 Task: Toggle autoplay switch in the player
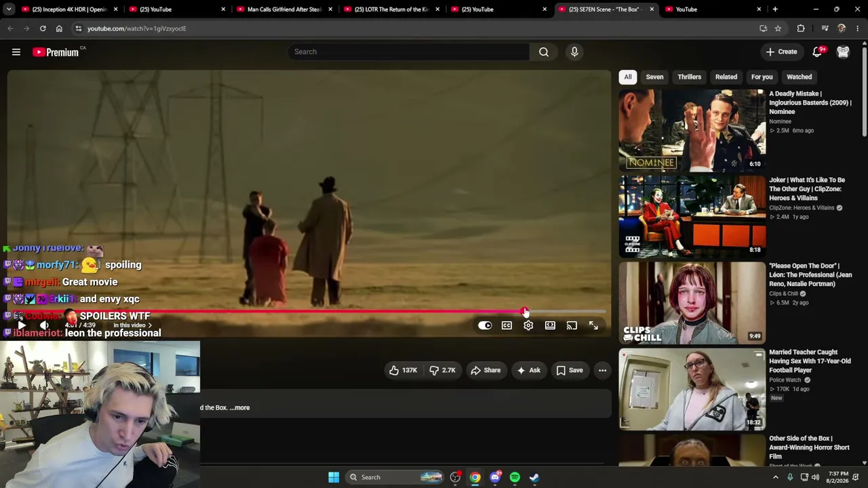click(x=485, y=326)
